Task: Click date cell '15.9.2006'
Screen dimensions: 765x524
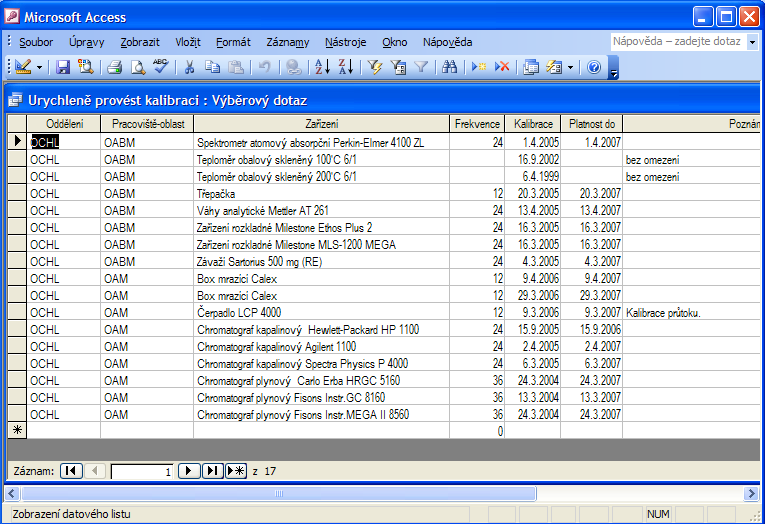Action: tap(592, 329)
